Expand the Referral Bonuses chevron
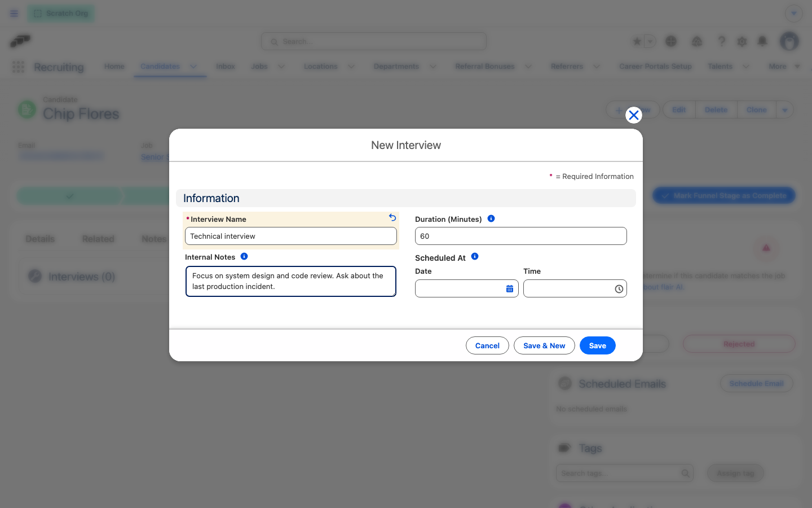This screenshot has width=812, height=508. (x=528, y=67)
